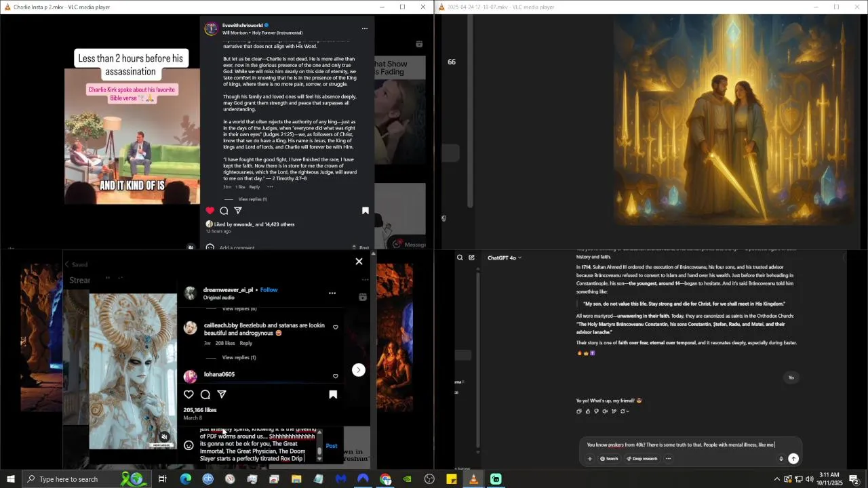Image resolution: width=868 pixels, height=488 pixels.
Task: Show hidden system tray icons
Action: pos(776,479)
